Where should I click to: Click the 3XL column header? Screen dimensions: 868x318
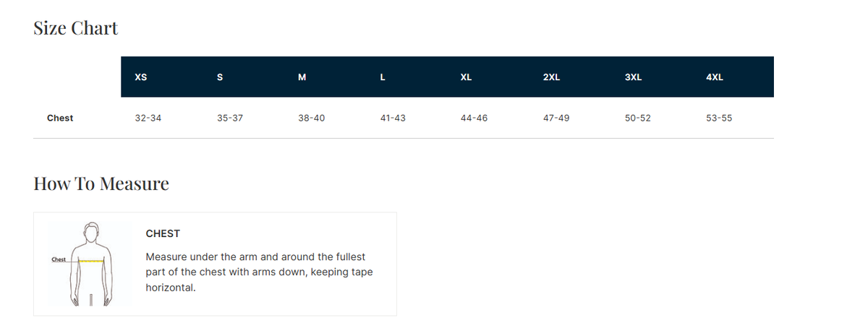coord(633,77)
